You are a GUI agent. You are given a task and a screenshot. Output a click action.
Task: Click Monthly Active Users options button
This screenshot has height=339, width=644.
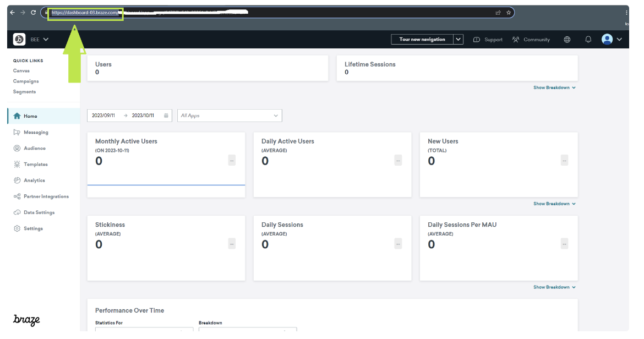pyautogui.click(x=232, y=160)
